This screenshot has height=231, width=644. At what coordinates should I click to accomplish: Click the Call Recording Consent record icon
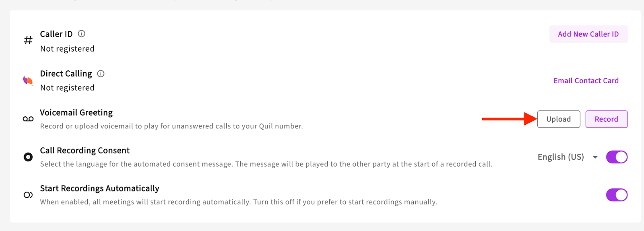pyautogui.click(x=28, y=157)
